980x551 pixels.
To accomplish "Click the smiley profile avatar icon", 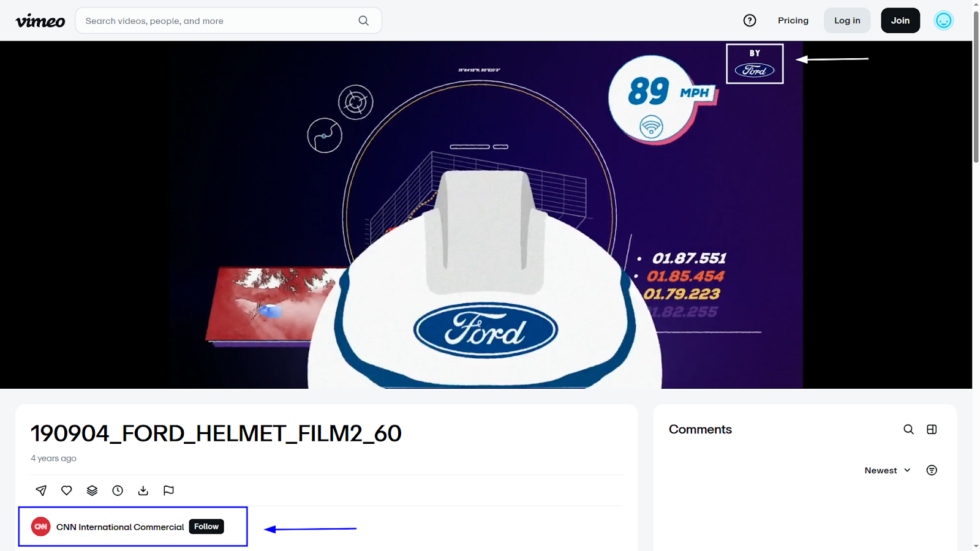I will (943, 21).
